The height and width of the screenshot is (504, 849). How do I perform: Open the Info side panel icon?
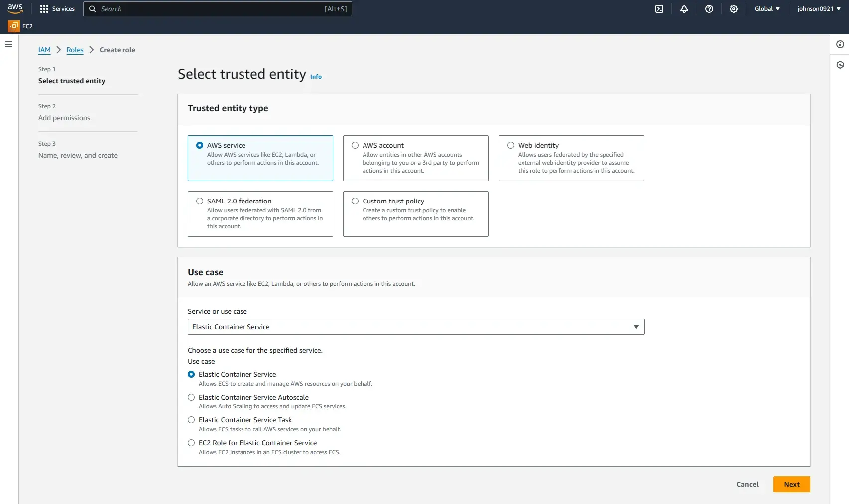[x=840, y=44]
